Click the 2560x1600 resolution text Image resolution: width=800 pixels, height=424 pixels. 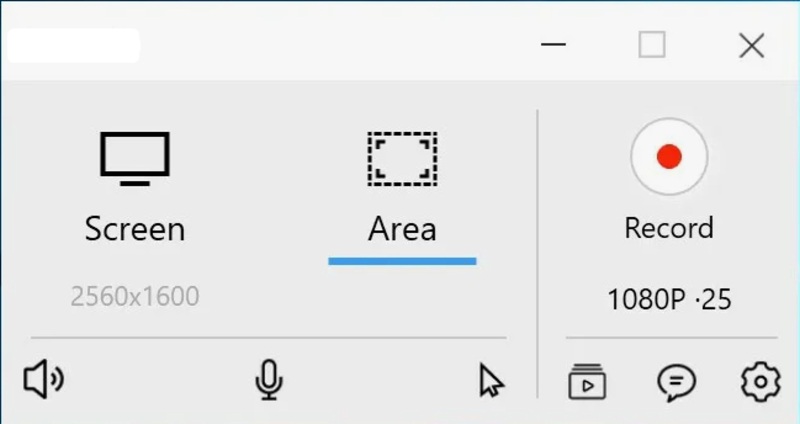point(135,296)
